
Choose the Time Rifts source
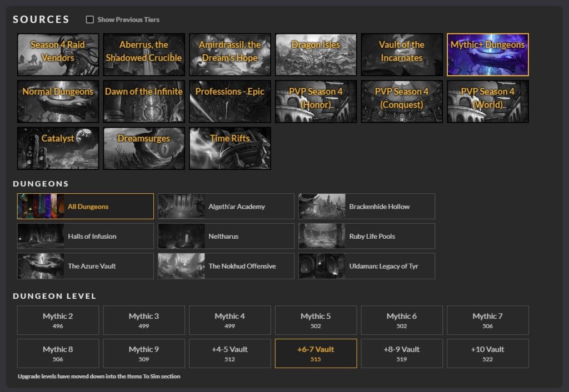point(230,148)
